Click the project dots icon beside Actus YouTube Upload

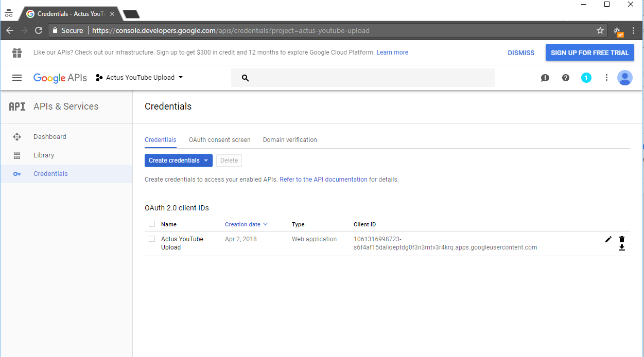pos(99,78)
